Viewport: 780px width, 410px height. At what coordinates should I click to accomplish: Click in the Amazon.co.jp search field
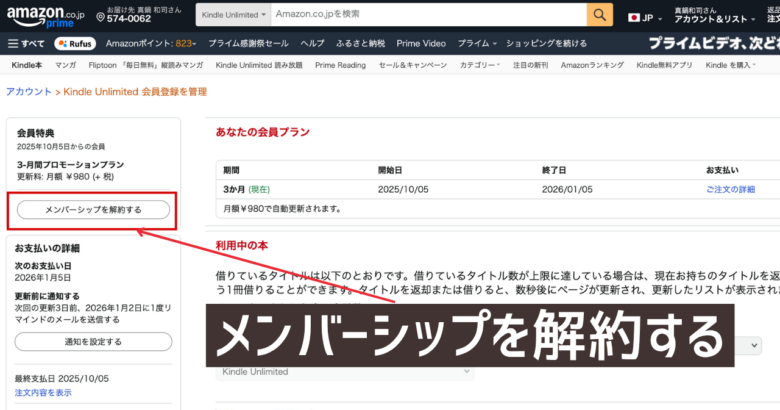(427, 15)
